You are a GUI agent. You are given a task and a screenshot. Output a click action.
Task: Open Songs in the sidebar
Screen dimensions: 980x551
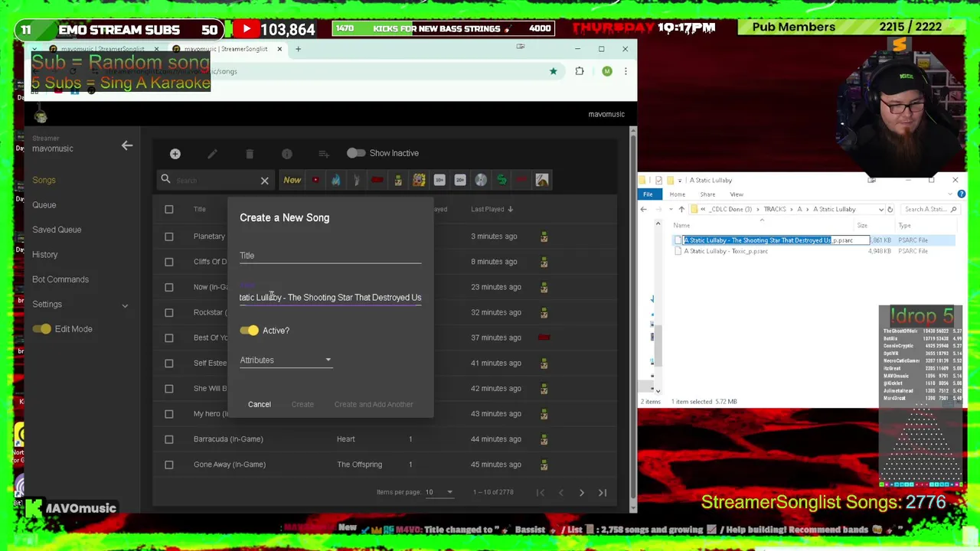tap(44, 180)
